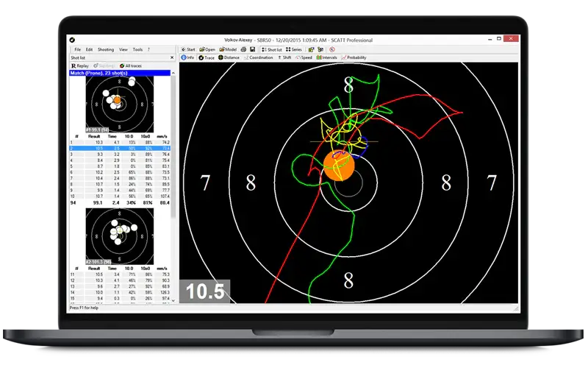Open the File menu
Image resolution: width=588 pixels, height=365 pixels.
(78, 49)
